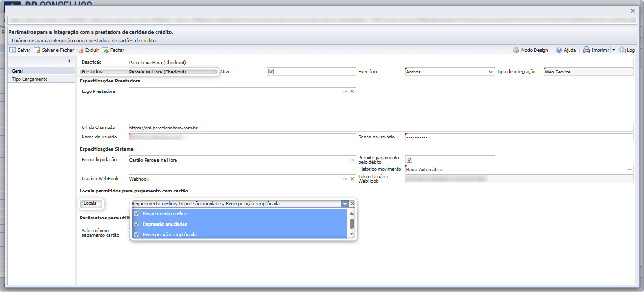Click the Log button label
Screen dimensions: 644x292
tap(631, 50)
